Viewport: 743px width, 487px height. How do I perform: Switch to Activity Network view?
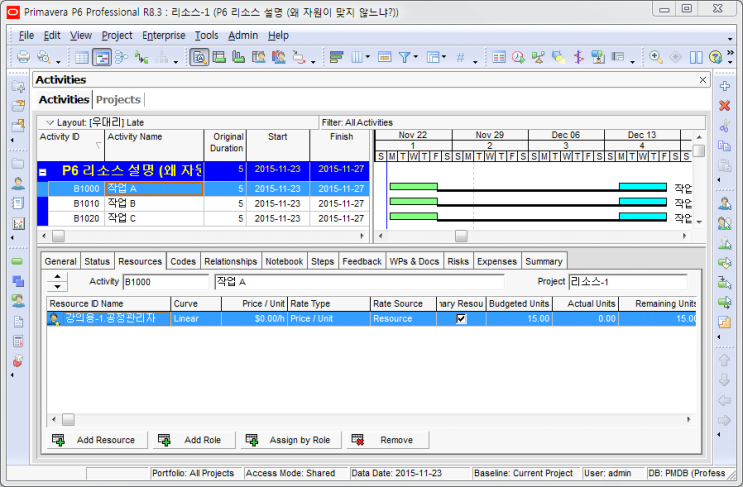click(122, 58)
